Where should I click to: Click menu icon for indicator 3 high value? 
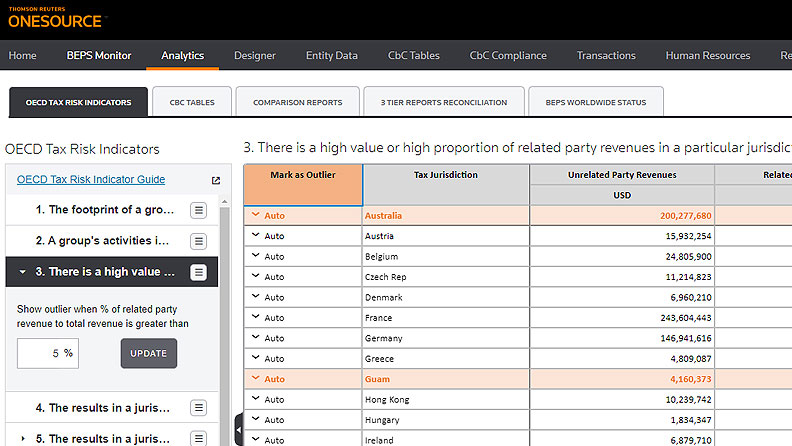[x=198, y=272]
